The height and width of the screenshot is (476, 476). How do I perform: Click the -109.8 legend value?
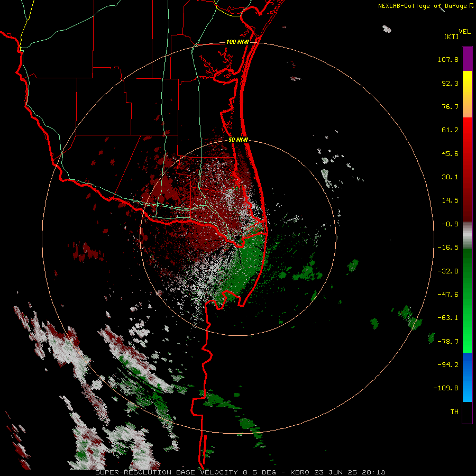pos(446,388)
